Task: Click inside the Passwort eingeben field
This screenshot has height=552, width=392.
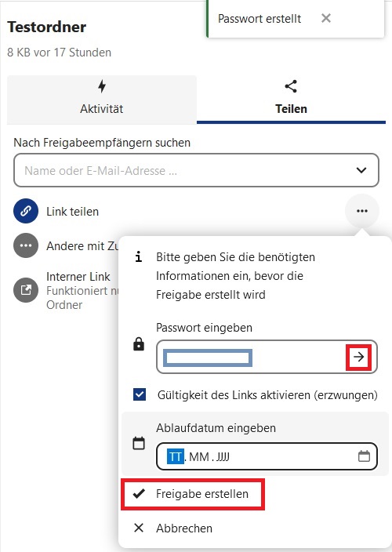Action: point(251,357)
